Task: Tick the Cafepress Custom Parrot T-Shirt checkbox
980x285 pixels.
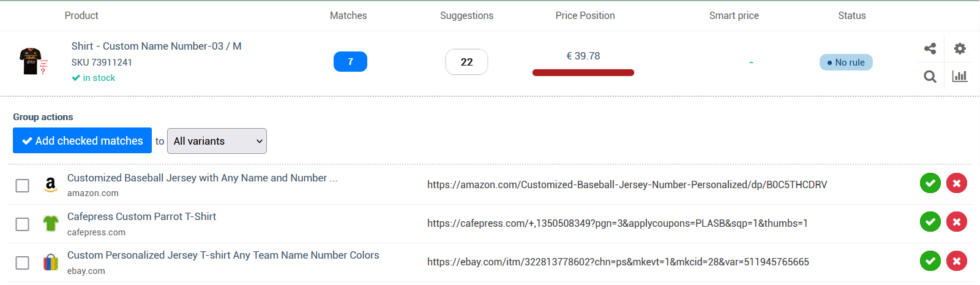Action: tap(23, 224)
